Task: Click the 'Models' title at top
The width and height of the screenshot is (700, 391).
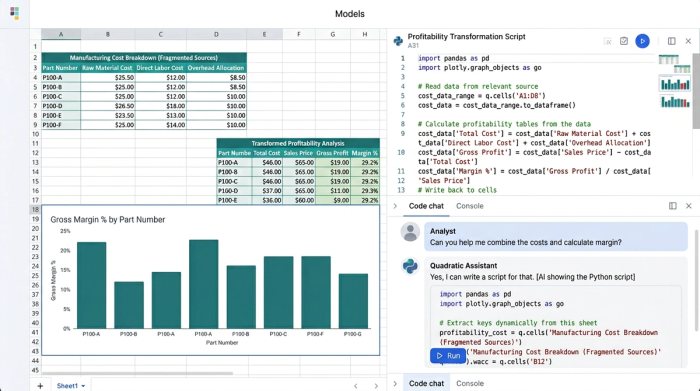Action: pos(350,14)
